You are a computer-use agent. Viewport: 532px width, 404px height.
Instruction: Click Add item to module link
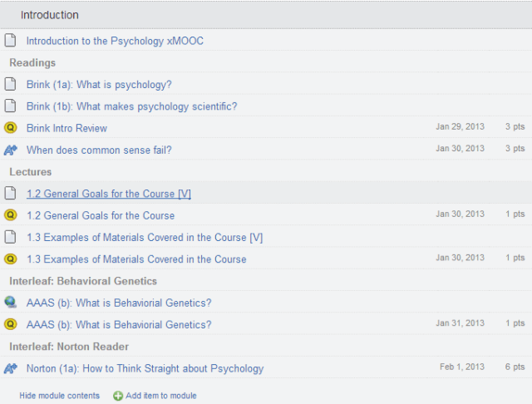[x=161, y=396]
